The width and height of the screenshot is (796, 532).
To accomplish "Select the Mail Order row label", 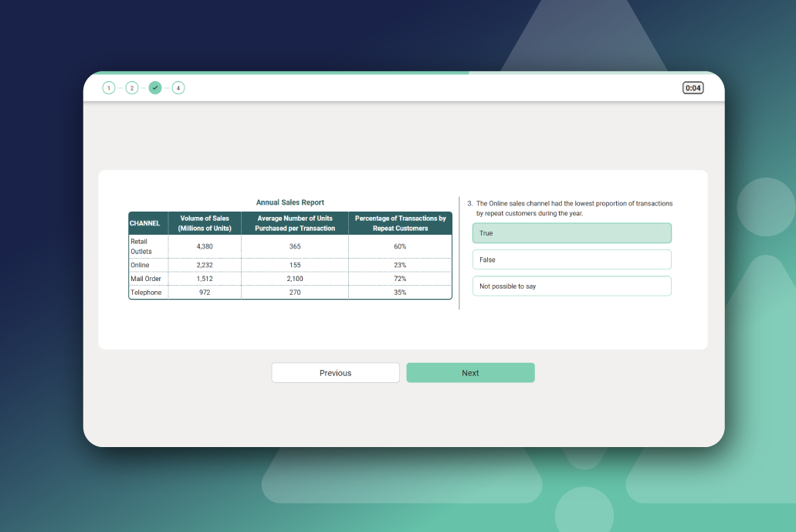I will (146, 279).
